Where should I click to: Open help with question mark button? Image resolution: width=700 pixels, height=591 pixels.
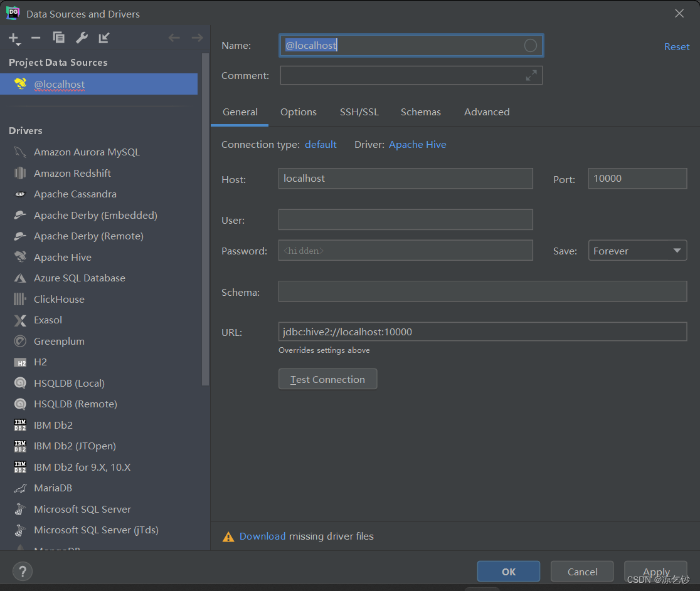tap(23, 572)
